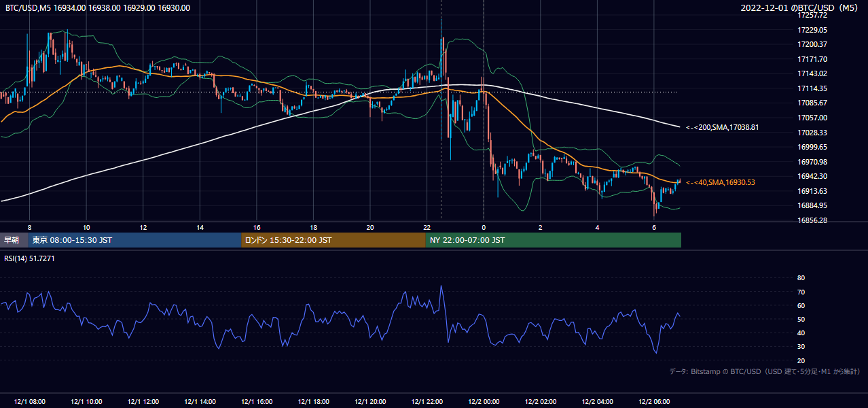Click time axis label 12/1 14:00

pos(200,402)
